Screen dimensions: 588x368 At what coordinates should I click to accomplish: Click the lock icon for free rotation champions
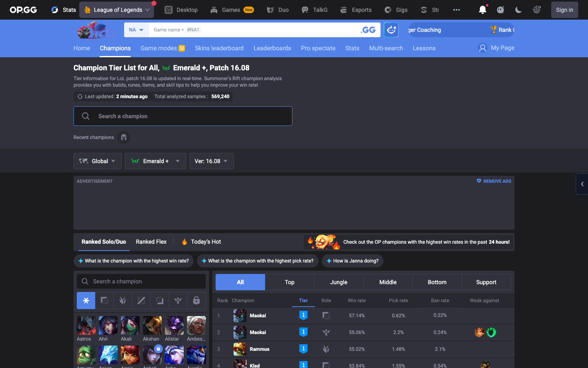(x=196, y=301)
